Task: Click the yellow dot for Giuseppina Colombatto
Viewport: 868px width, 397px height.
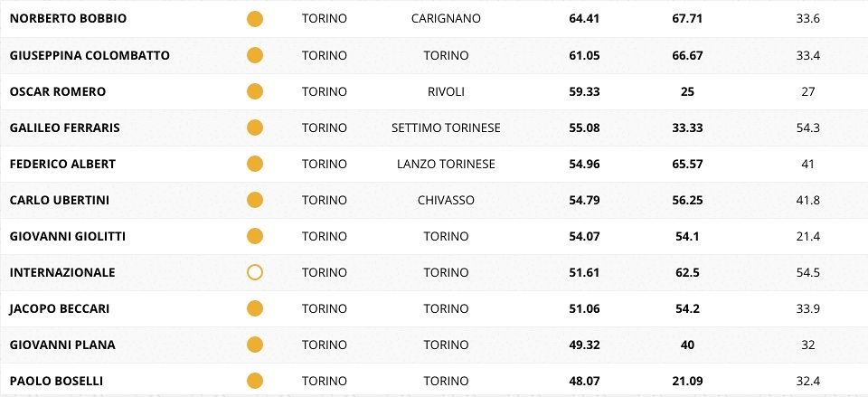Action: tap(255, 55)
